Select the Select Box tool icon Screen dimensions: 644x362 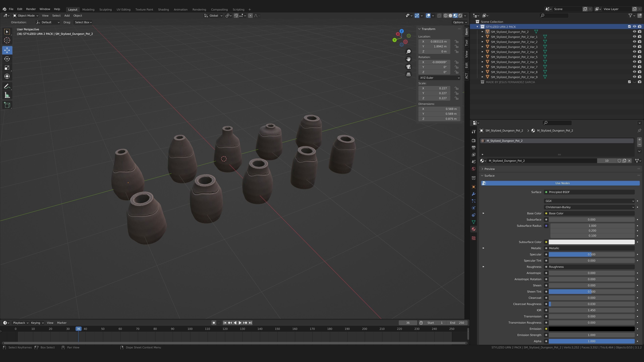(x=7, y=32)
